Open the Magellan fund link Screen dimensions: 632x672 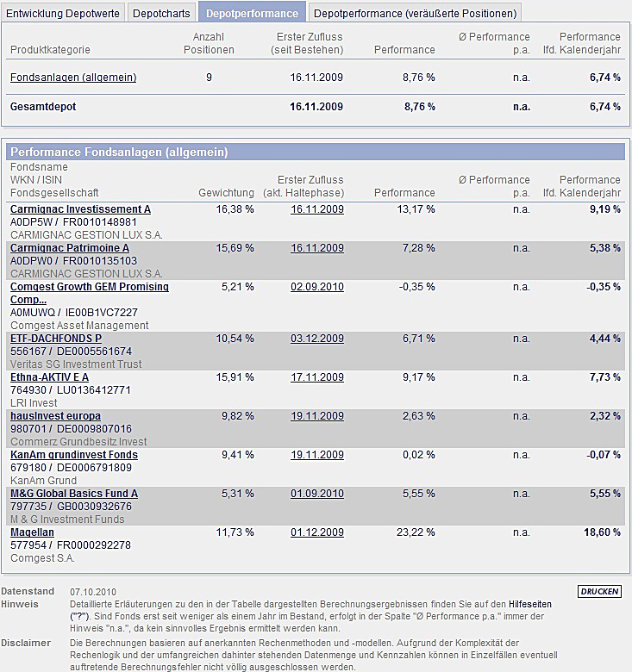tap(32, 532)
